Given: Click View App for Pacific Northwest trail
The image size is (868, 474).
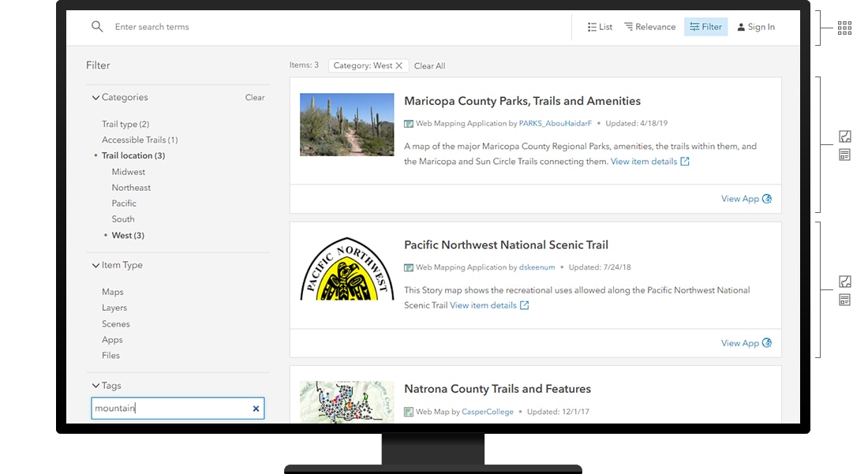Looking at the screenshot, I should [x=746, y=343].
